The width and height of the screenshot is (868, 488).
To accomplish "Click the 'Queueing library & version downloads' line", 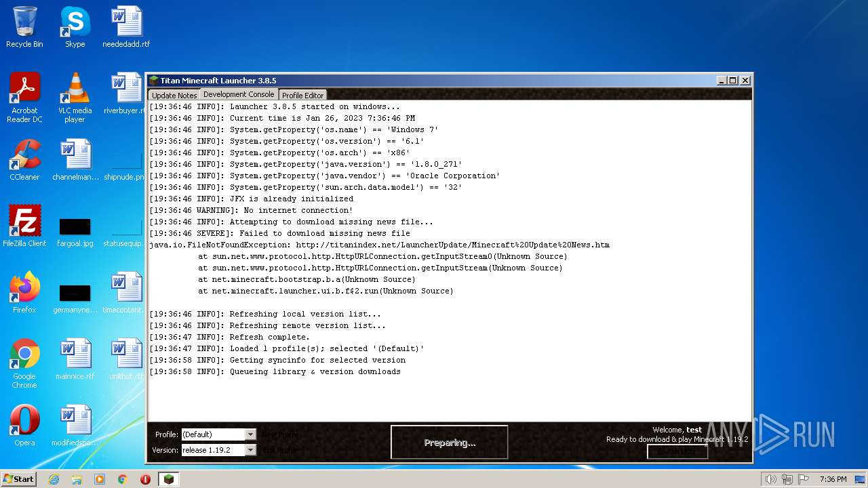I will tap(275, 371).
